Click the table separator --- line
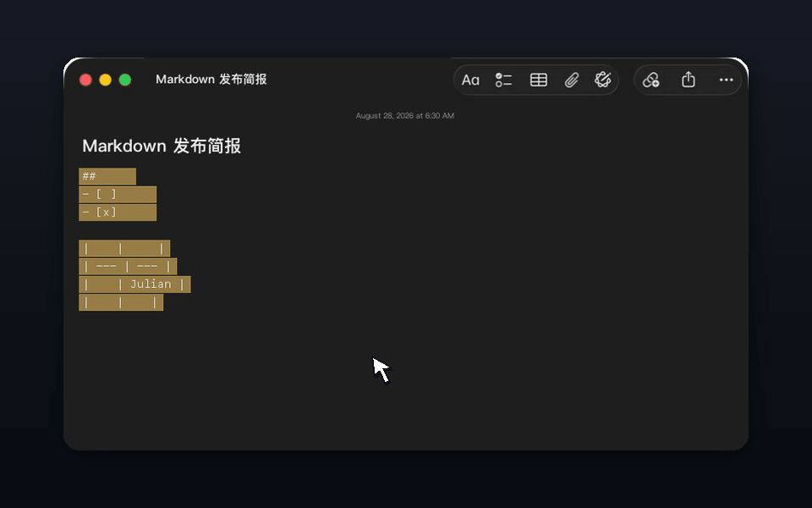The width and height of the screenshot is (812, 508). point(128,267)
